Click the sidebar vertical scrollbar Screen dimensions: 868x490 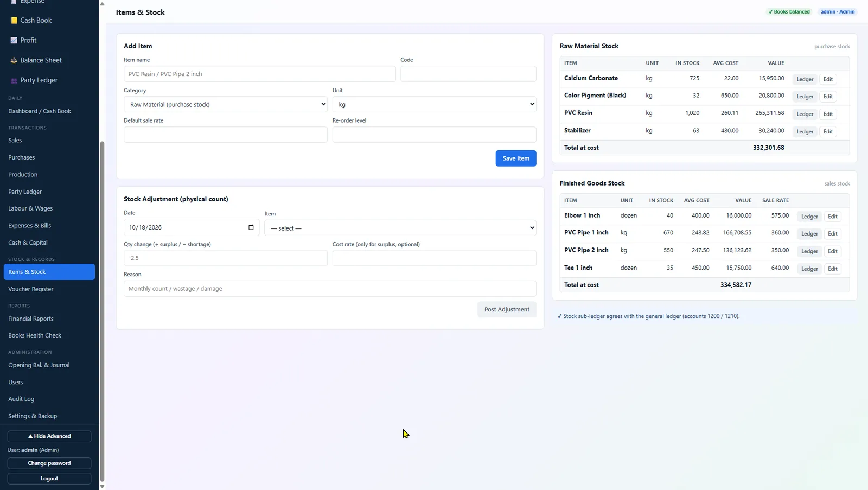point(102,311)
